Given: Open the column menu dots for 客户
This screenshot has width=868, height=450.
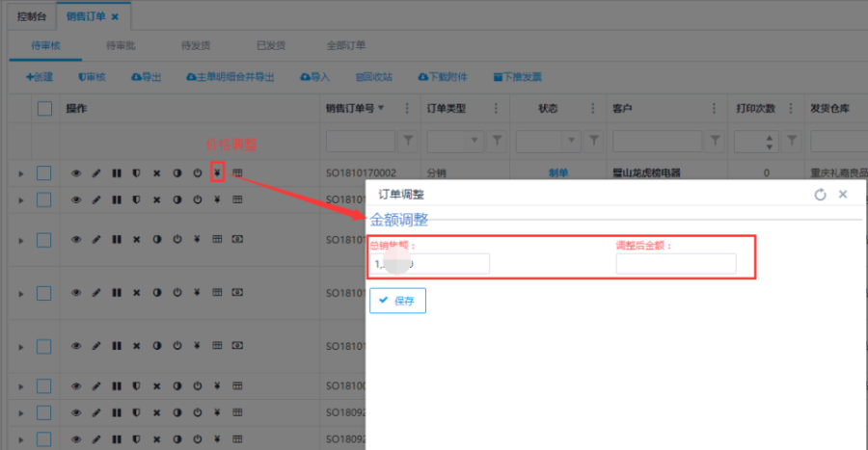Looking at the screenshot, I should [711, 109].
